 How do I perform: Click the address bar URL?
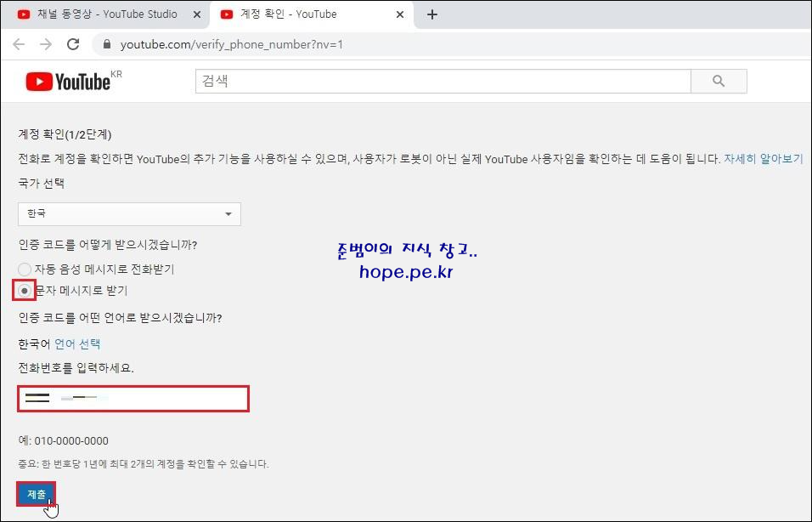[x=232, y=44]
